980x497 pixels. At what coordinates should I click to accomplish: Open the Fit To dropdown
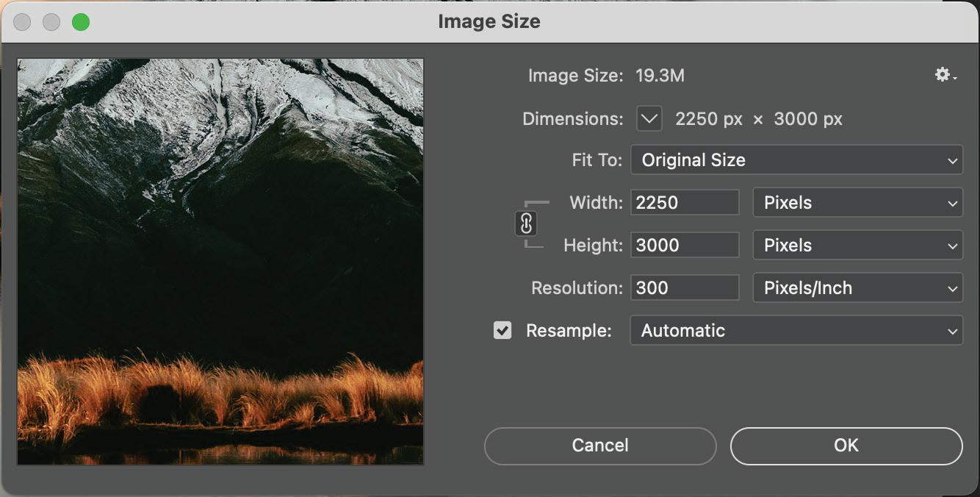(796, 160)
